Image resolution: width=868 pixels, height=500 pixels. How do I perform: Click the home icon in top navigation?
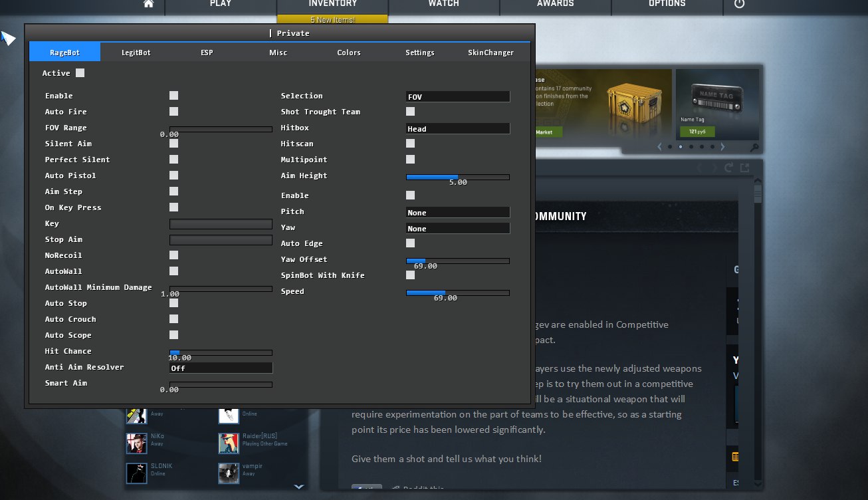[149, 4]
